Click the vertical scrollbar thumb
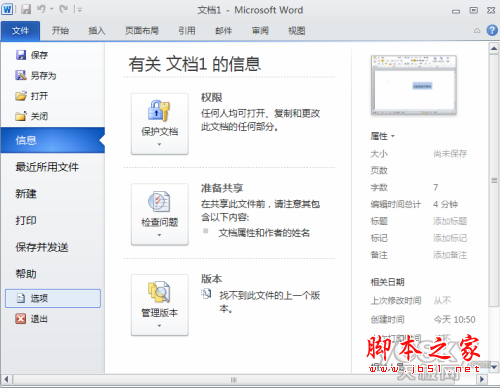 (494, 180)
